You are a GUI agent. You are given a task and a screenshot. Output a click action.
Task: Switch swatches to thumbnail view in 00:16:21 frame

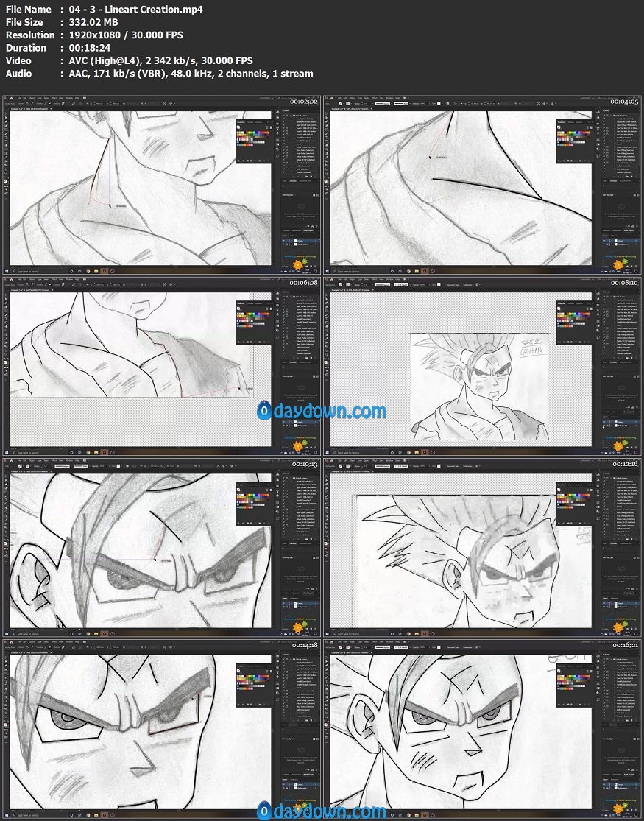(x=592, y=672)
